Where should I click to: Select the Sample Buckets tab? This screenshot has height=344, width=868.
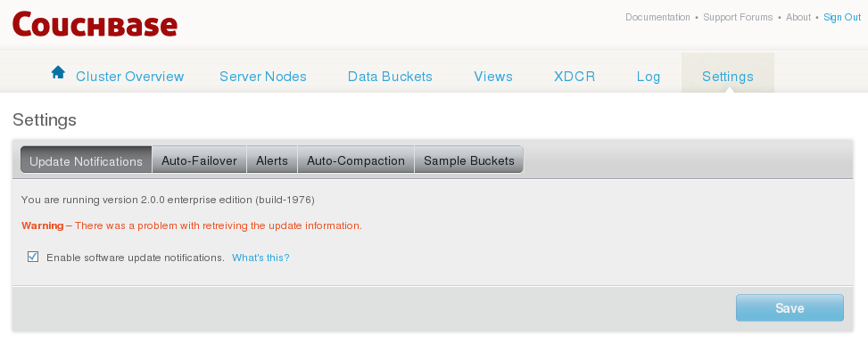pyautogui.click(x=469, y=160)
